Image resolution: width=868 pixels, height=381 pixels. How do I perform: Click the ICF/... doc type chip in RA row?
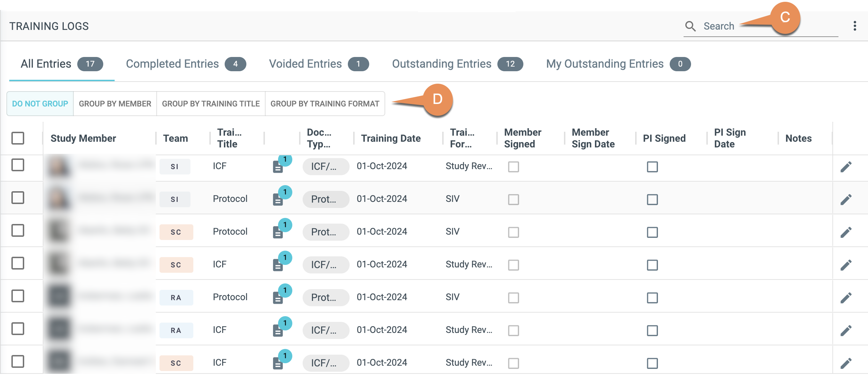tap(326, 330)
